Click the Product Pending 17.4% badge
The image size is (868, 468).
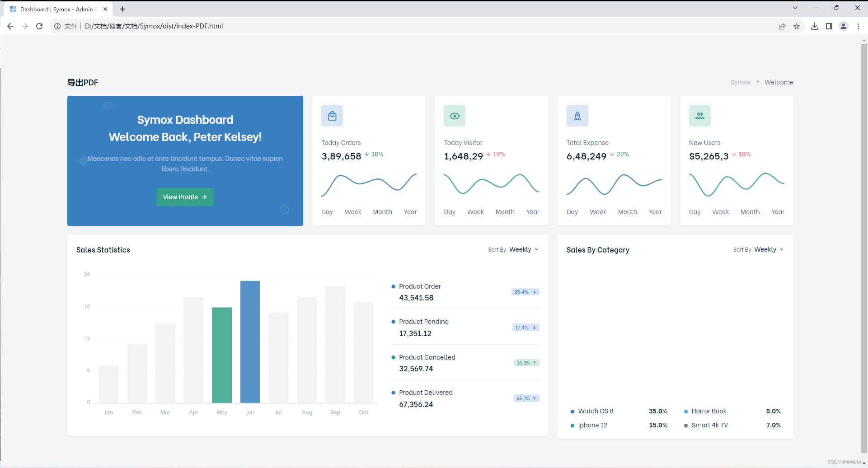[x=526, y=328]
